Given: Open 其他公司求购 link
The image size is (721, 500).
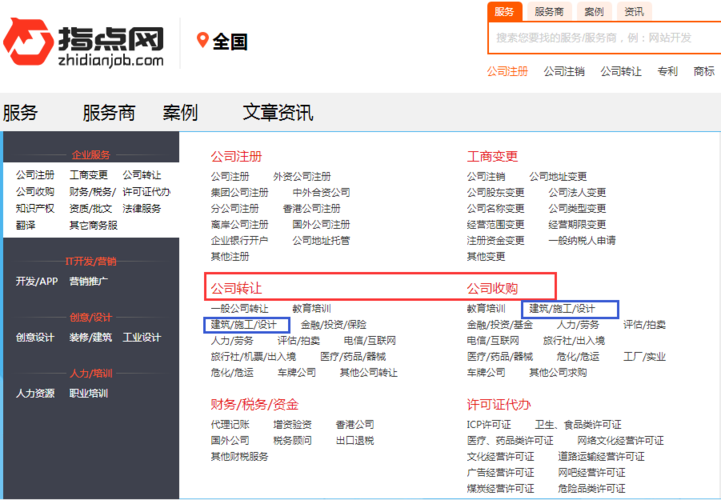Looking at the screenshot, I should pos(558,373).
